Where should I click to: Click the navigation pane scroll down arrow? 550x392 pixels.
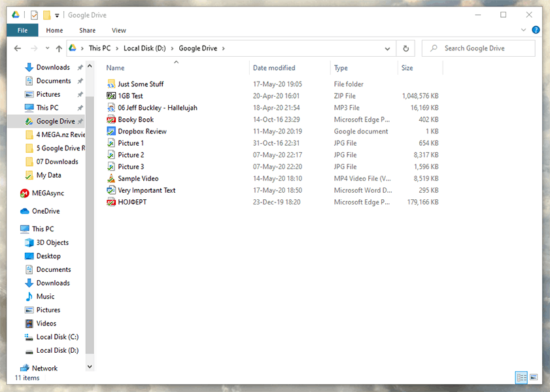(x=90, y=367)
